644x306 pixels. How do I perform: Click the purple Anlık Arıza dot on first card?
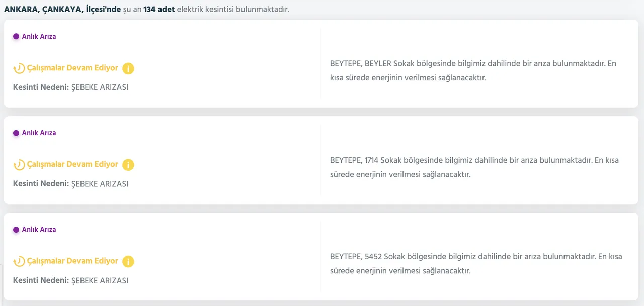[x=17, y=36]
